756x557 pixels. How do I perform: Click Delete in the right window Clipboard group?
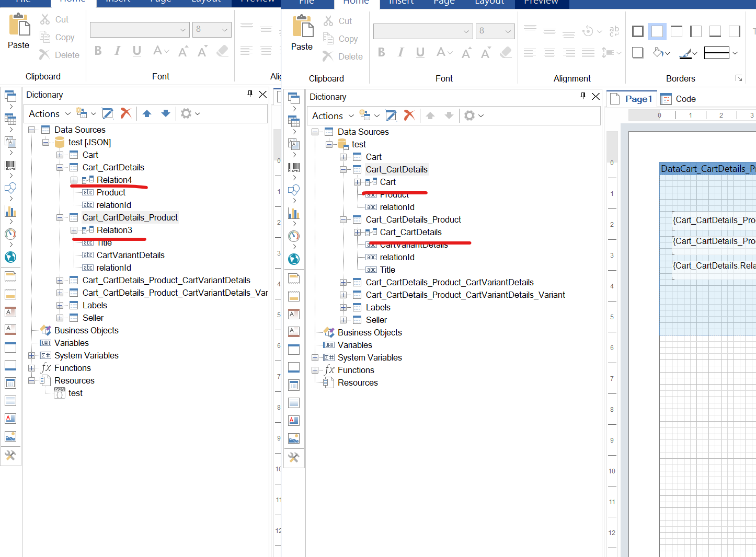[343, 56]
